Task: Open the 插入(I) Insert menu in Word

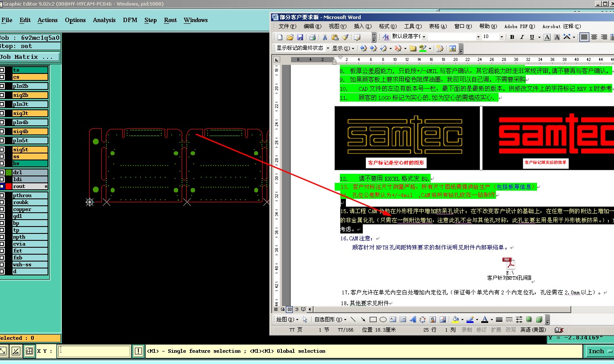Action: [363, 26]
